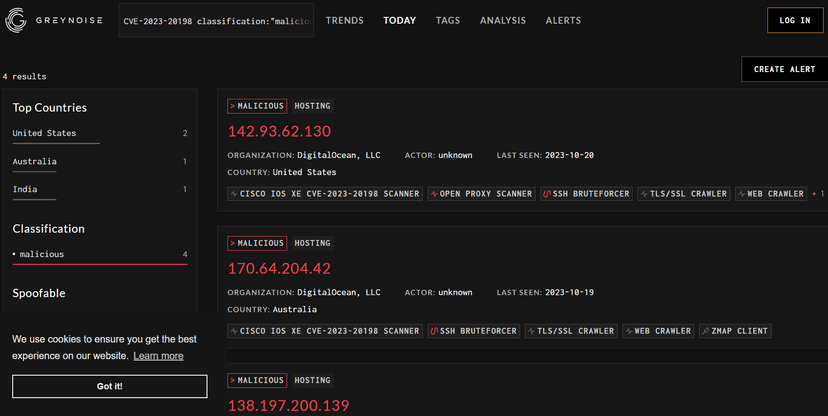The image size is (828, 416).
Task: Click Web Crawler tag for 142.93.62.130
Action: point(771,194)
